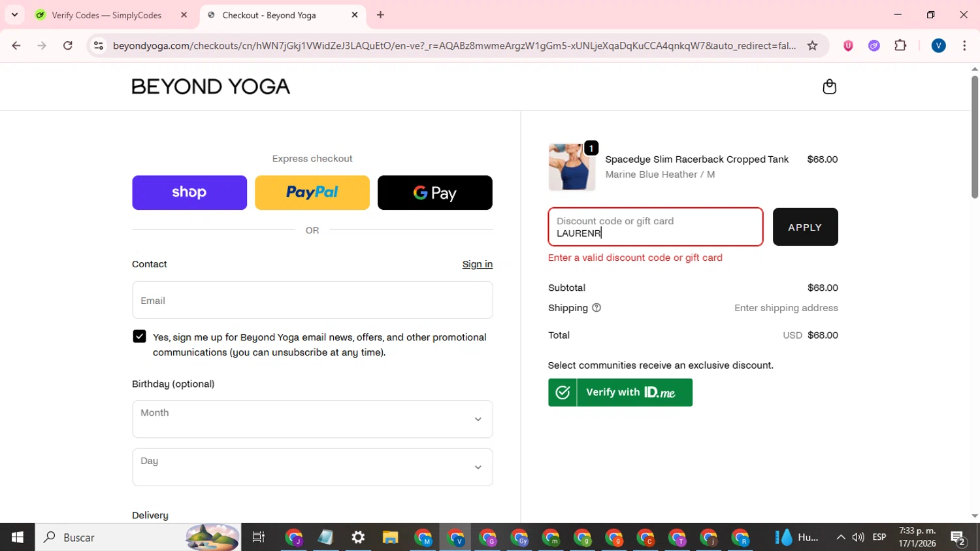Focus the Email contact field
This screenshot has height=551, width=980.
pyautogui.click(x=312, y=300)
